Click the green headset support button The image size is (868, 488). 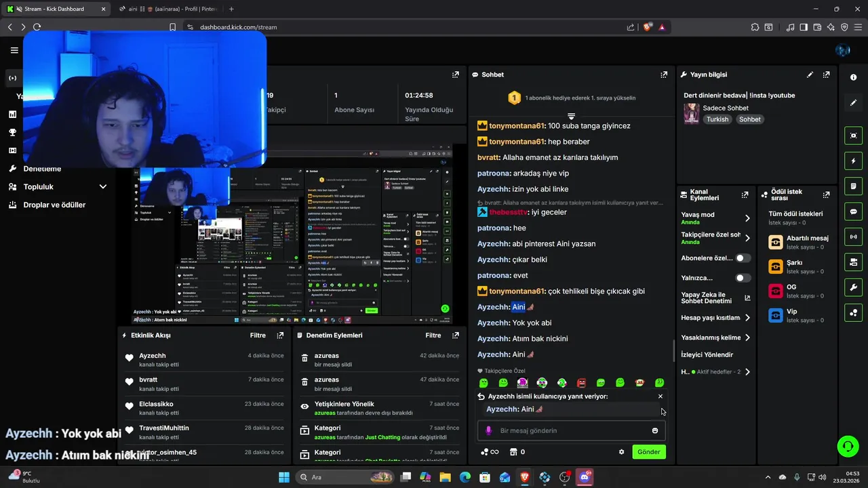pyautogui.click(x=848, y=446)
